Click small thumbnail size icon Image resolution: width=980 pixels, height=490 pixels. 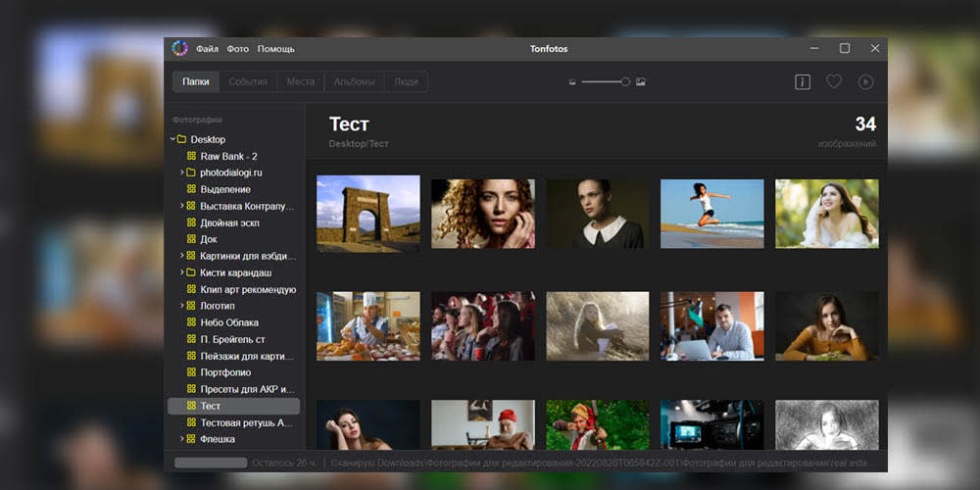(572, 82)
